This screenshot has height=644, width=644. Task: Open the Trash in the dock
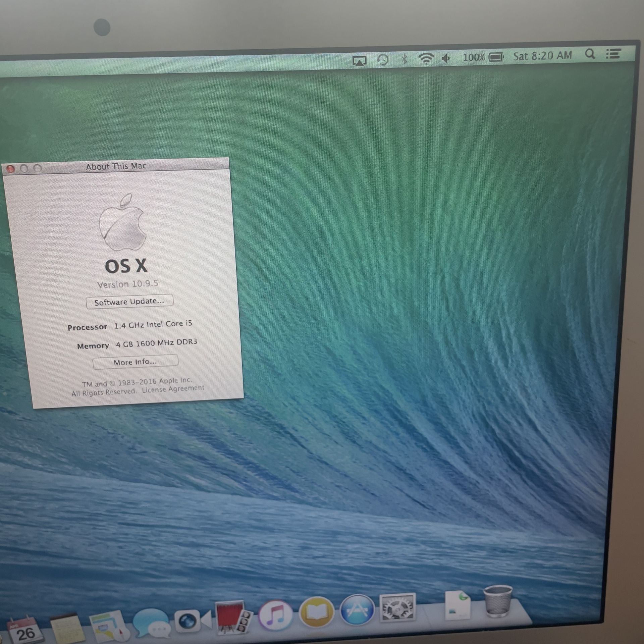[497, 601]
